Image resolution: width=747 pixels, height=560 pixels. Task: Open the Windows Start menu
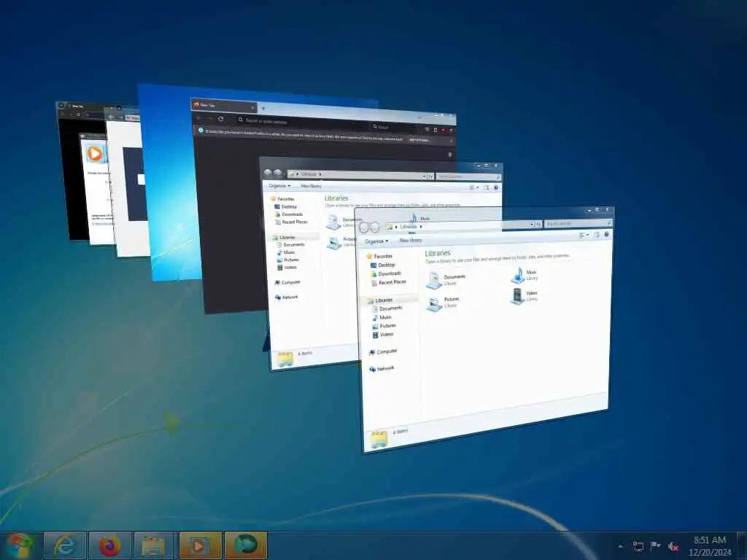19,545
